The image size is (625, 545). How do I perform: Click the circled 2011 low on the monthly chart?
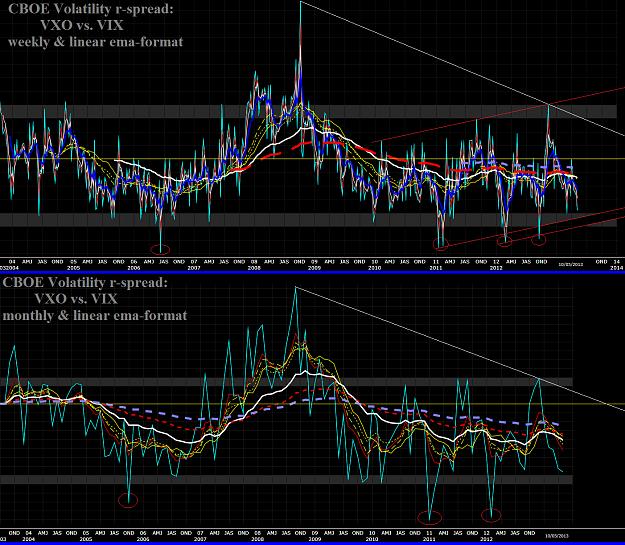(430, 517)
